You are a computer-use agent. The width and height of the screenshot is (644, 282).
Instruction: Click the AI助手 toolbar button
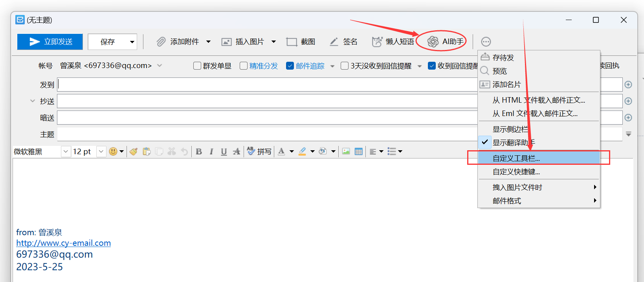click(445, 41)
